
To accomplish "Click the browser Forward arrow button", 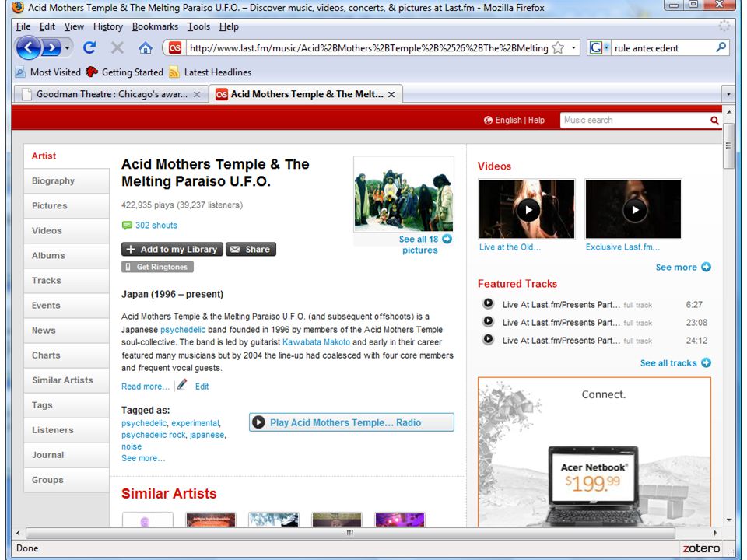I will pyautogui.click(x=51, y=47).
